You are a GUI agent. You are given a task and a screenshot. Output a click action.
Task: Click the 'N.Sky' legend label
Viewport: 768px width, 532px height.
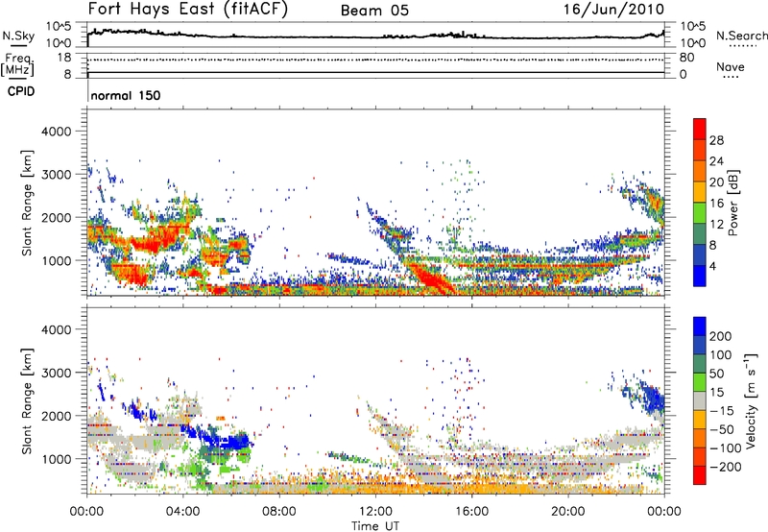[18, 36]
